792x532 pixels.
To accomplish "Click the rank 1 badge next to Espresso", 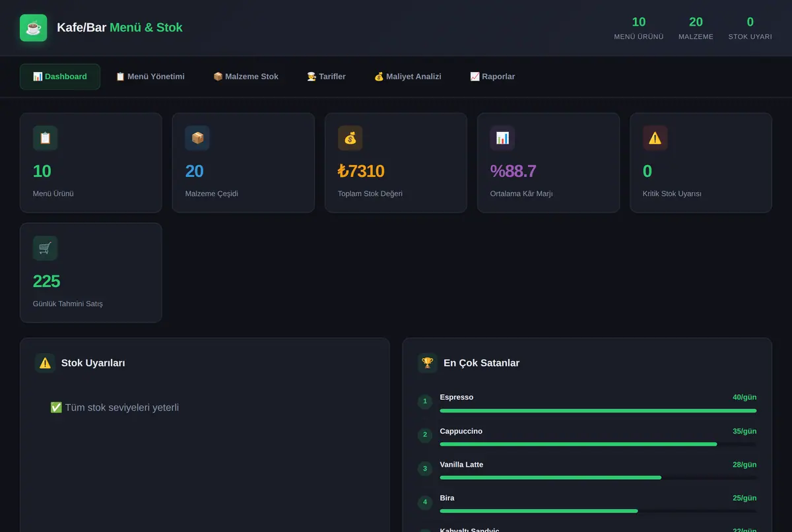I will [x=425, y=401].
